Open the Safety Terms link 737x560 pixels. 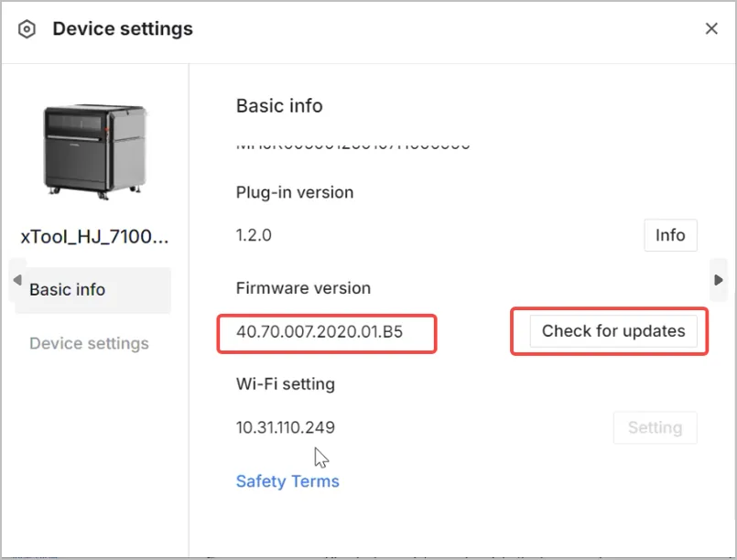[x=287, y=481]
